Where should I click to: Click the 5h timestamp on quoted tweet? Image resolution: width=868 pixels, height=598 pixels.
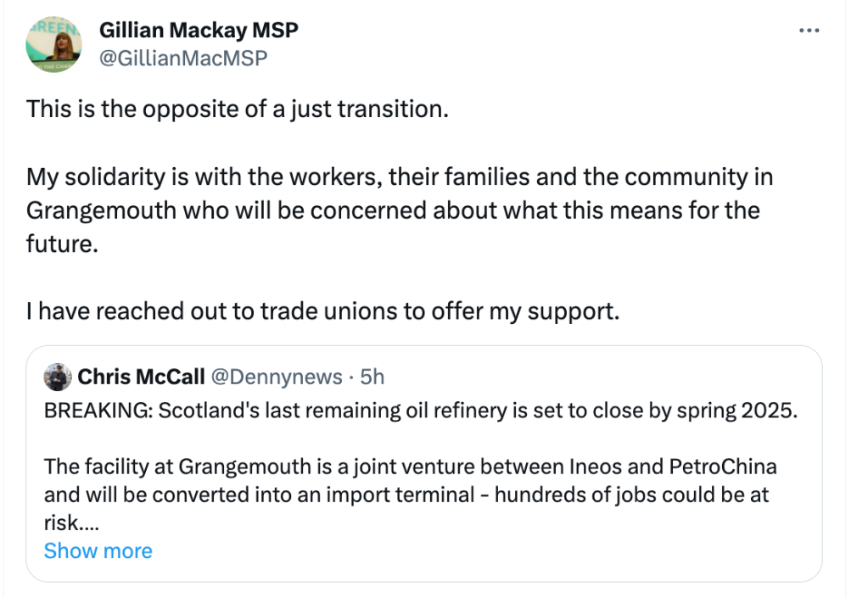coord(373,377)
